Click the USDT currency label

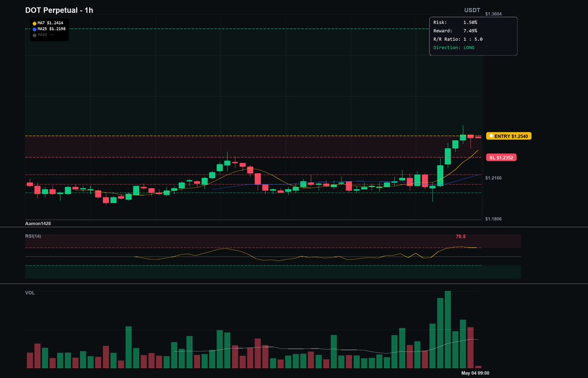click(x=473, y=10)
